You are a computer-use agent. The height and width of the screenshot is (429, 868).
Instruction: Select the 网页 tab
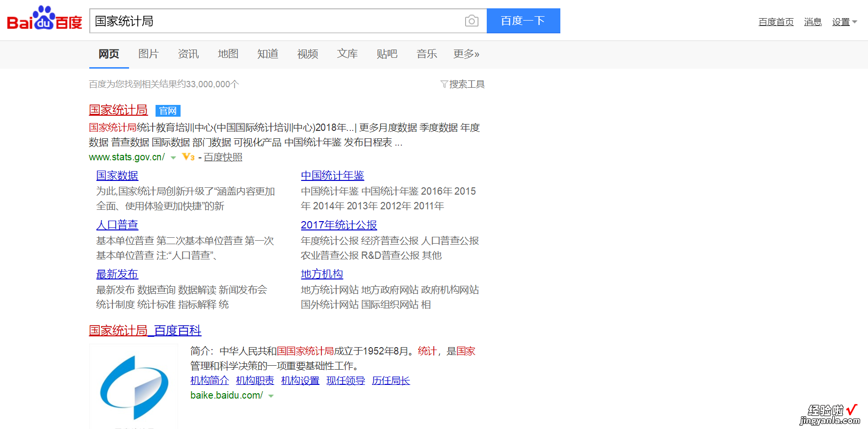[109, 54]
